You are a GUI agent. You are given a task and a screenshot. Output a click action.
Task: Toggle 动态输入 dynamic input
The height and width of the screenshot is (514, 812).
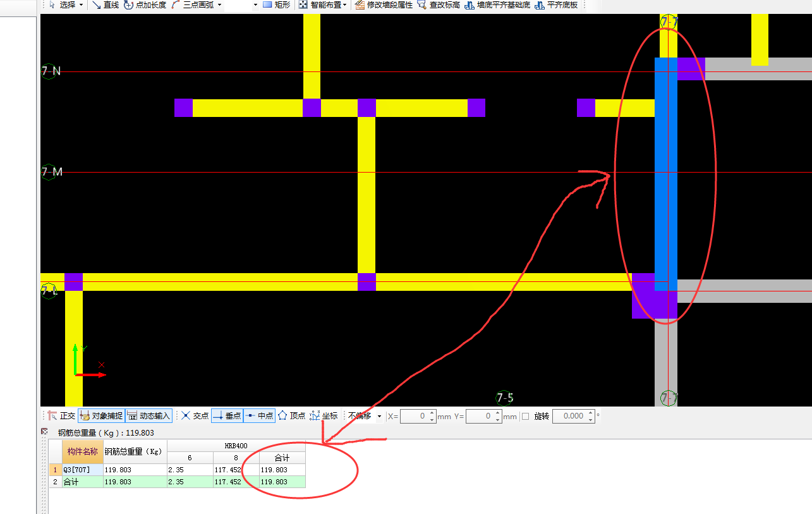pyautogui.click(x=148, y=416)
